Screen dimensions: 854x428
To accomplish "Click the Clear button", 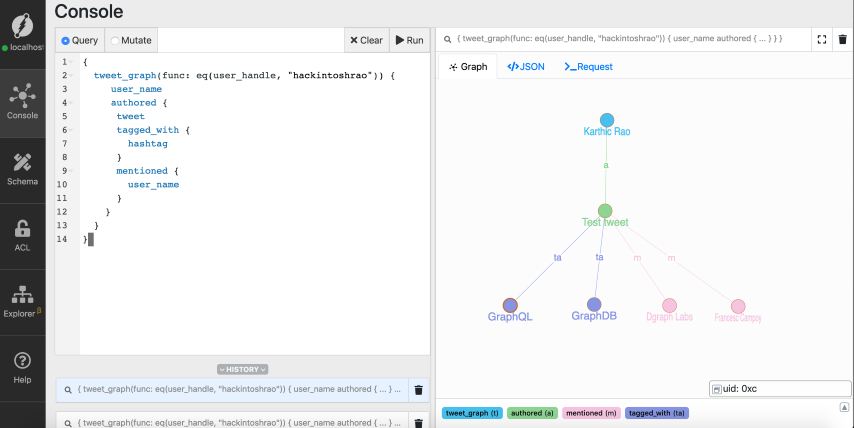I will coord(365,40).
